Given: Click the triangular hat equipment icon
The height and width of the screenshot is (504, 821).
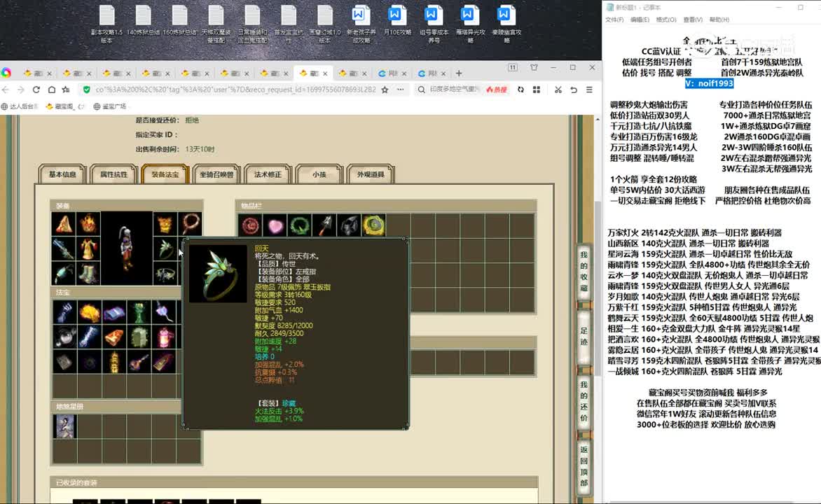Looking at the screenshot, I should tap(63, 224).
